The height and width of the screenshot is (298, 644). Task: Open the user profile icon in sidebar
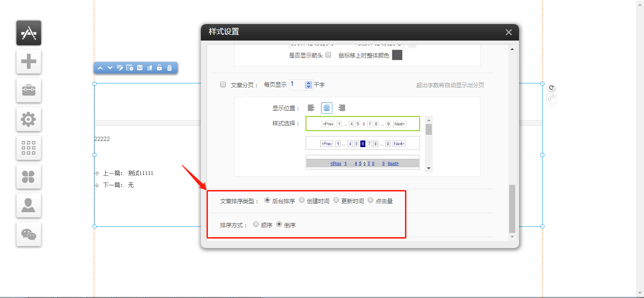[29, 206]
